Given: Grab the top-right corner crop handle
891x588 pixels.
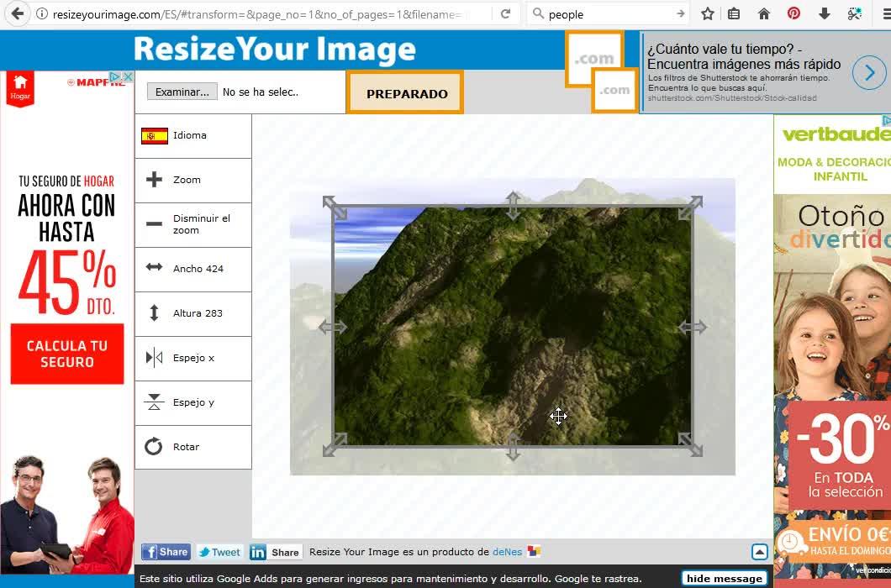Looking at the screenshot, I should pos(690,208).
